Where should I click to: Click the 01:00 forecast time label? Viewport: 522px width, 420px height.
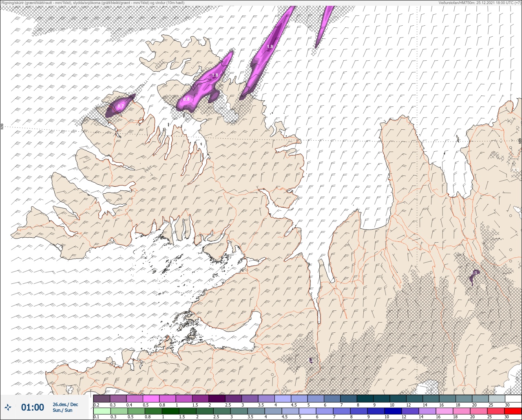[33, 407]
